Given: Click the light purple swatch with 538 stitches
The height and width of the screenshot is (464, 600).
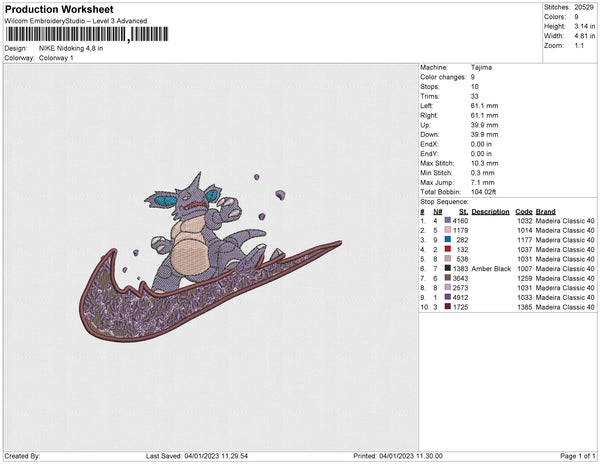Looking at the screenshot, I should click(x=448, y=259).
